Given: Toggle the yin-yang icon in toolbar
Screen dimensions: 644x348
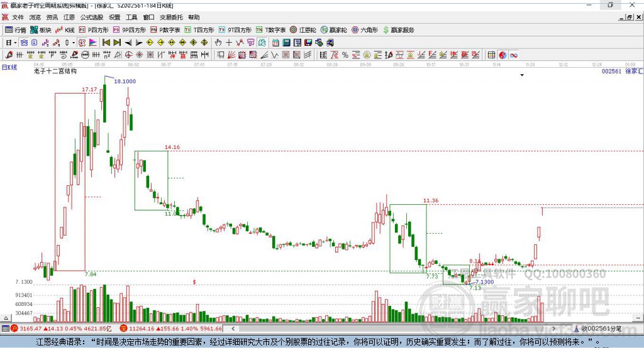Looking at the screenshot, I should [502, 55].
